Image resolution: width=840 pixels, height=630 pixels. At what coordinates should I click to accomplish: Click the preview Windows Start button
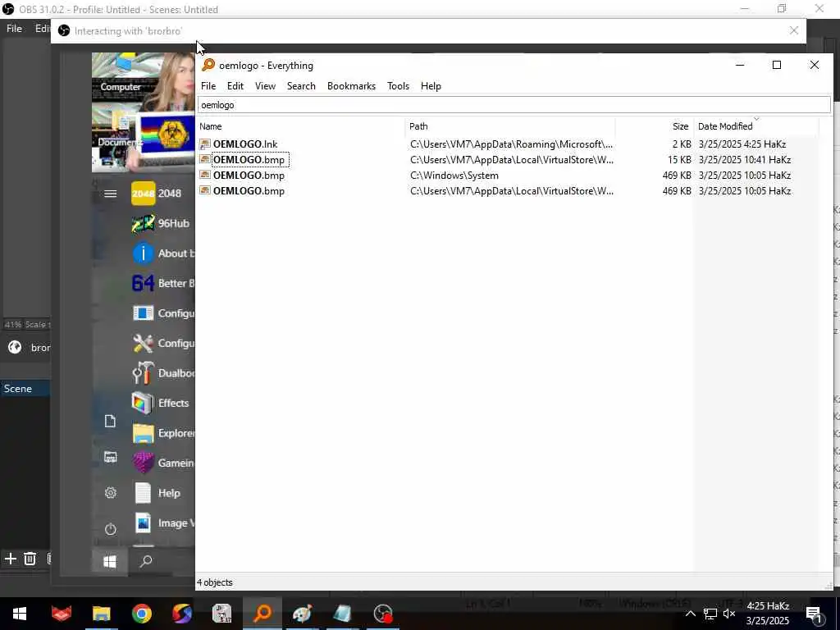(110, 561)
